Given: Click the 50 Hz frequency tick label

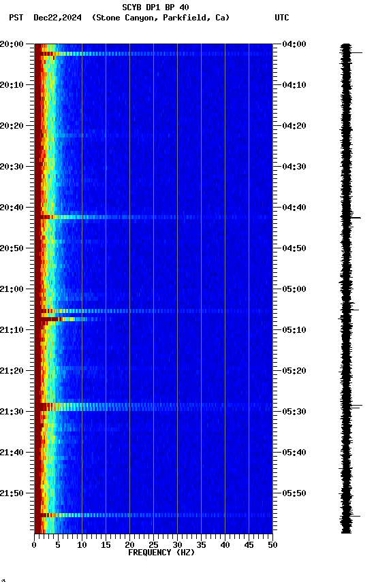Looking at the screenshot, I should point(272,545).
